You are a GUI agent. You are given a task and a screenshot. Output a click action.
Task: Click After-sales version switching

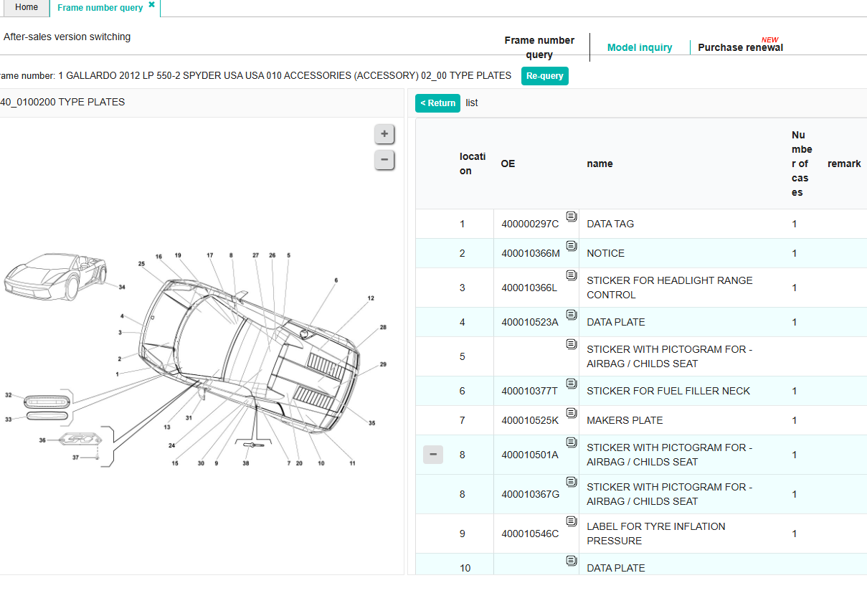(67, 37)
